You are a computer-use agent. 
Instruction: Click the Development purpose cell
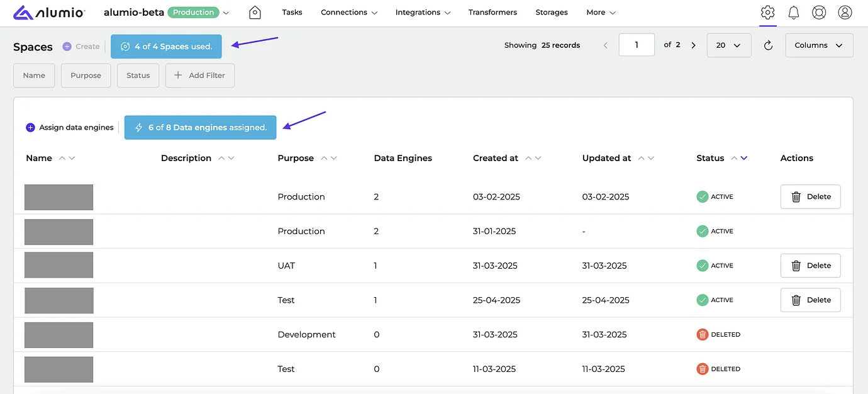pos(306,335)
